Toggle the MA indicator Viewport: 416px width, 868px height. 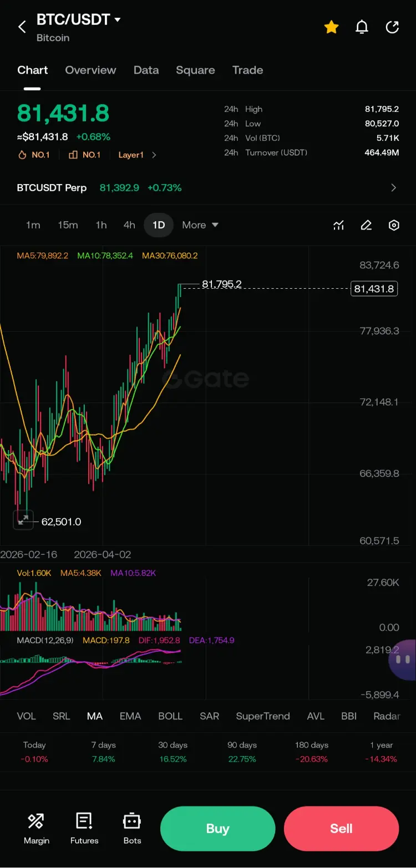(x=95, y=716)
